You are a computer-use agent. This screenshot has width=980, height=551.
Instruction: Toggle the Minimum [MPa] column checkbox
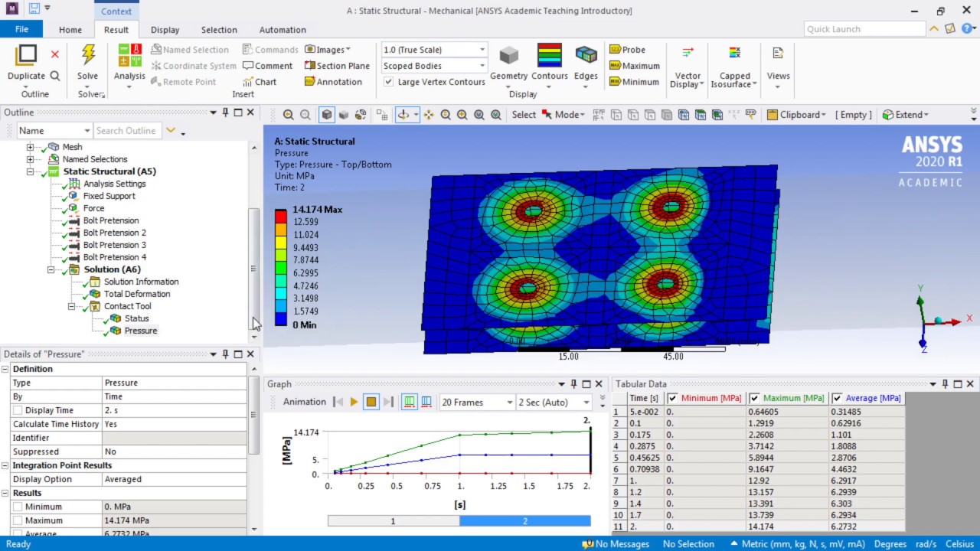(672, 398)
